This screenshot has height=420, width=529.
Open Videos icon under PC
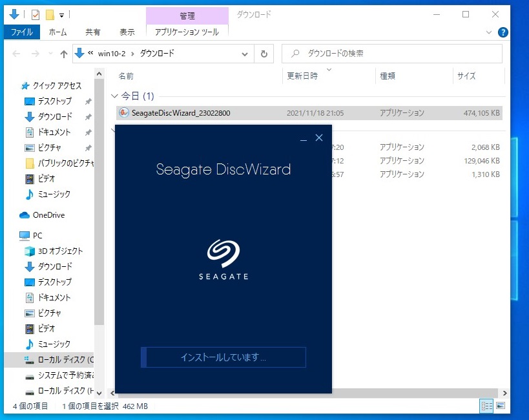click(x=30, y=328)
